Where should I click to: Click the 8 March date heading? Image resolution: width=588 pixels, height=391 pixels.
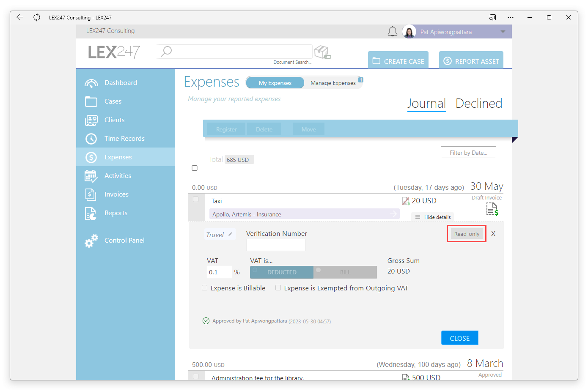pos(485,364)
